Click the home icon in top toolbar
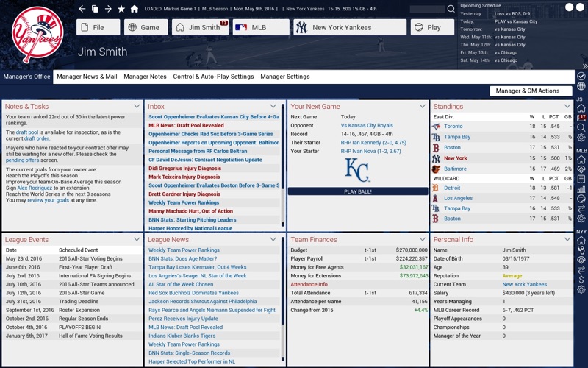Viewport: 588px width, 368px height. (135, 9)
